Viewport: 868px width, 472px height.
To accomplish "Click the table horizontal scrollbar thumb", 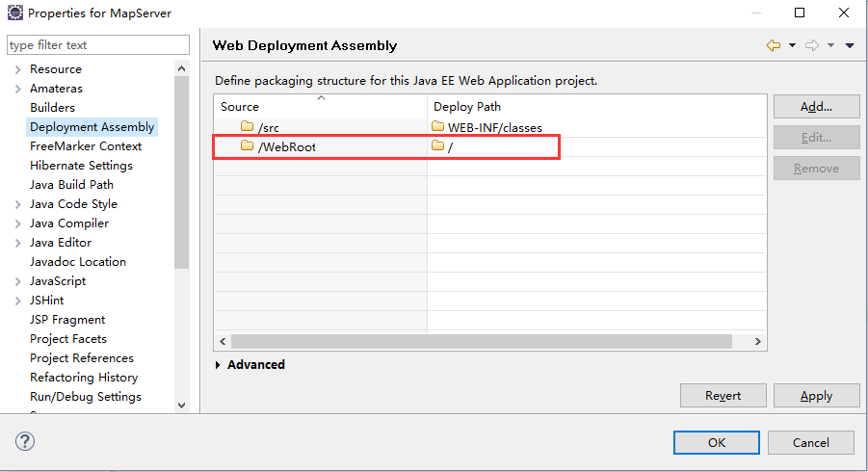I will (482, 341).
